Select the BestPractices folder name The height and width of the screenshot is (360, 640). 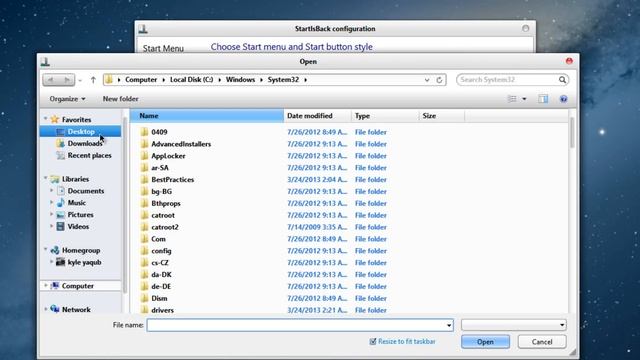173,180
